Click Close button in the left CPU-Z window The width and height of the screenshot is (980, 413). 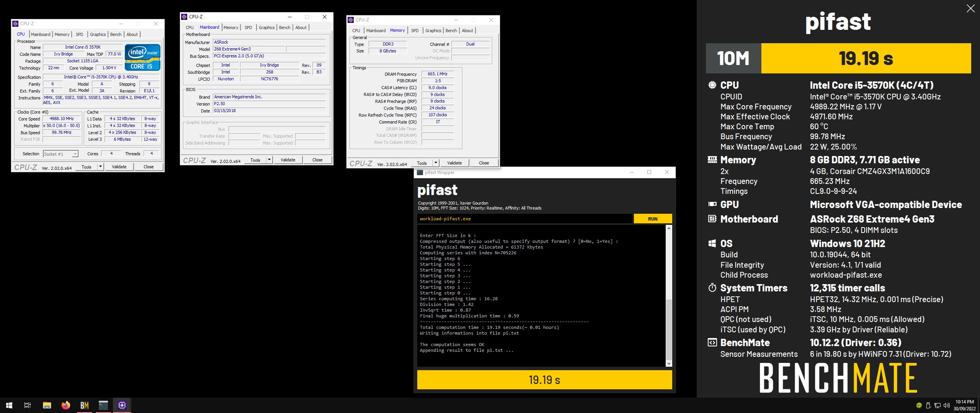(149, 167)
